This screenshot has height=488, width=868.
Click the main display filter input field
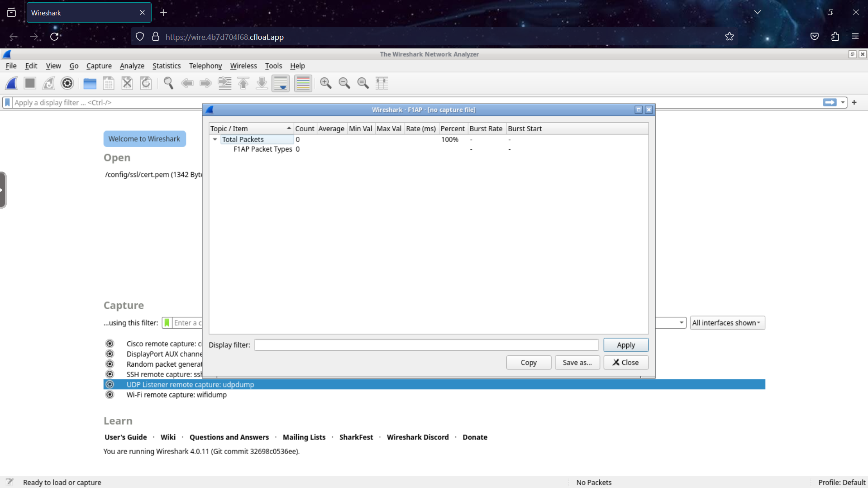pos(416,103)
